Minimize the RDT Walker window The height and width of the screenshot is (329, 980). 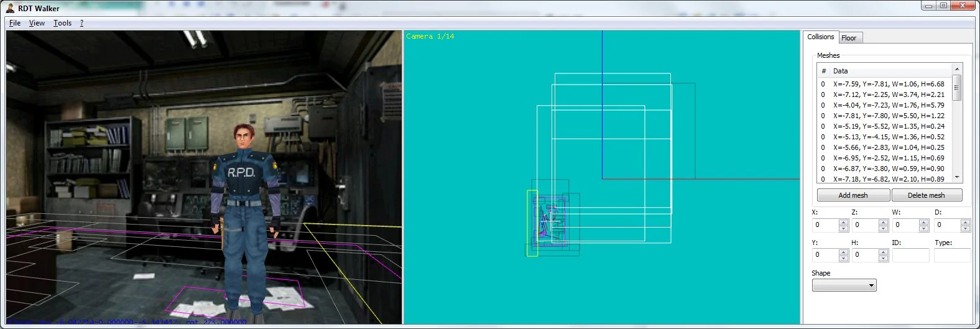coord(929,6)
